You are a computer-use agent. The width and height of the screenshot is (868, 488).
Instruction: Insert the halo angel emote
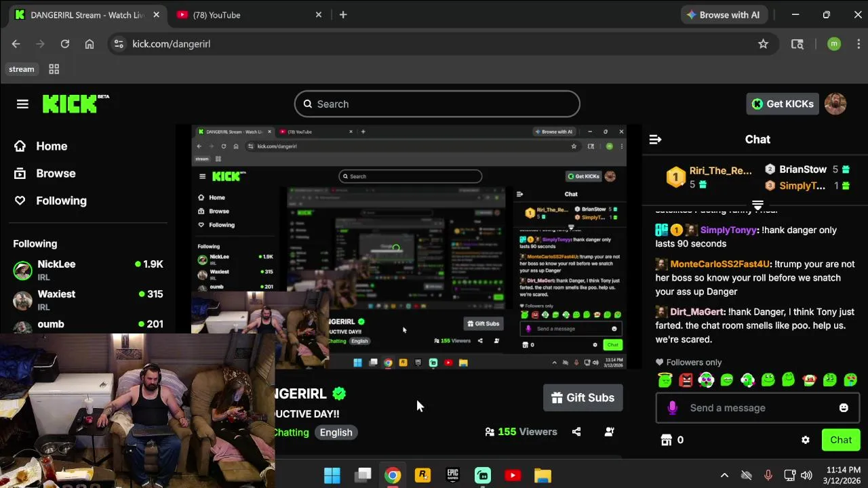coord(665,380)
